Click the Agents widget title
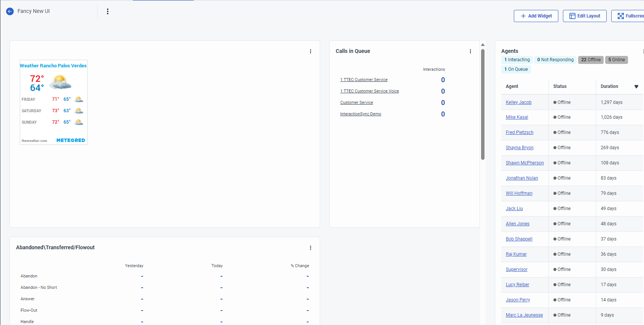Image resolution: width=644 pixels, height=325 pixels. [x=510, y=51]
